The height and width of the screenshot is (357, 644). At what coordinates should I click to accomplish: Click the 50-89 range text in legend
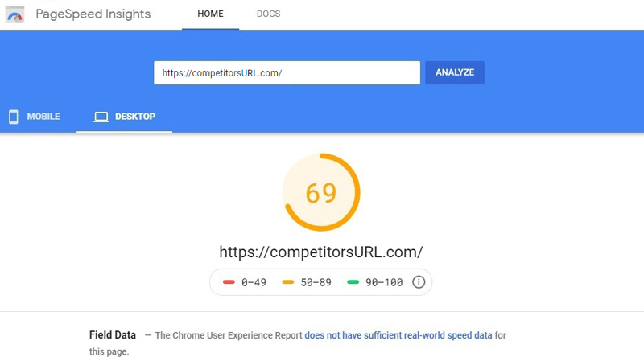(316, 282)
